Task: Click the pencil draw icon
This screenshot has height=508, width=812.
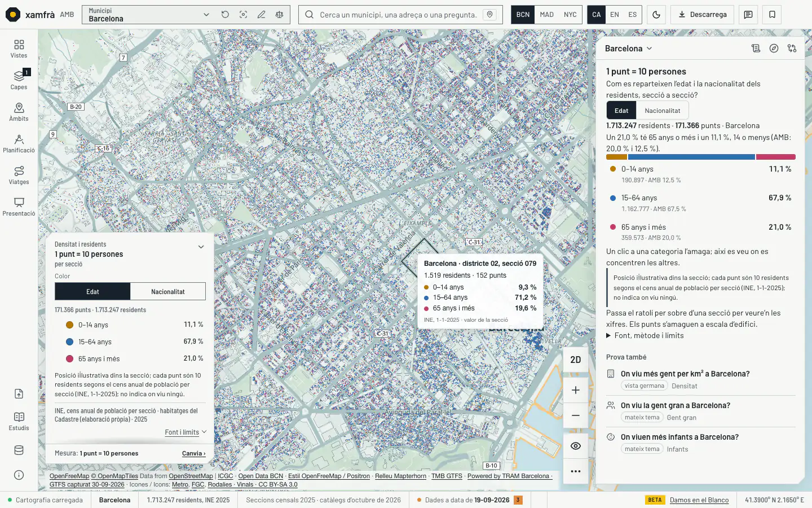Action: [x=261, y=15]
